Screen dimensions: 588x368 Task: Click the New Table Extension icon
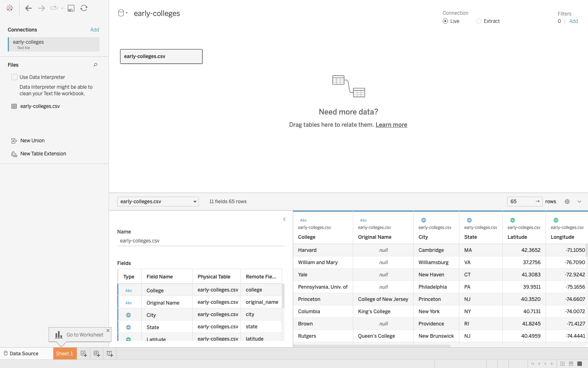point(14,154)
